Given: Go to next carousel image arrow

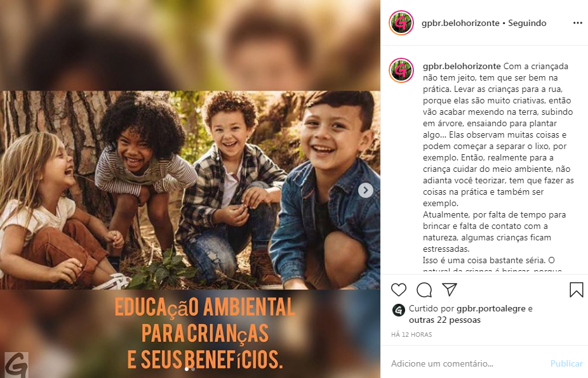Looking at the screenshot, I should pyautogui.click(x=366, y=190).
